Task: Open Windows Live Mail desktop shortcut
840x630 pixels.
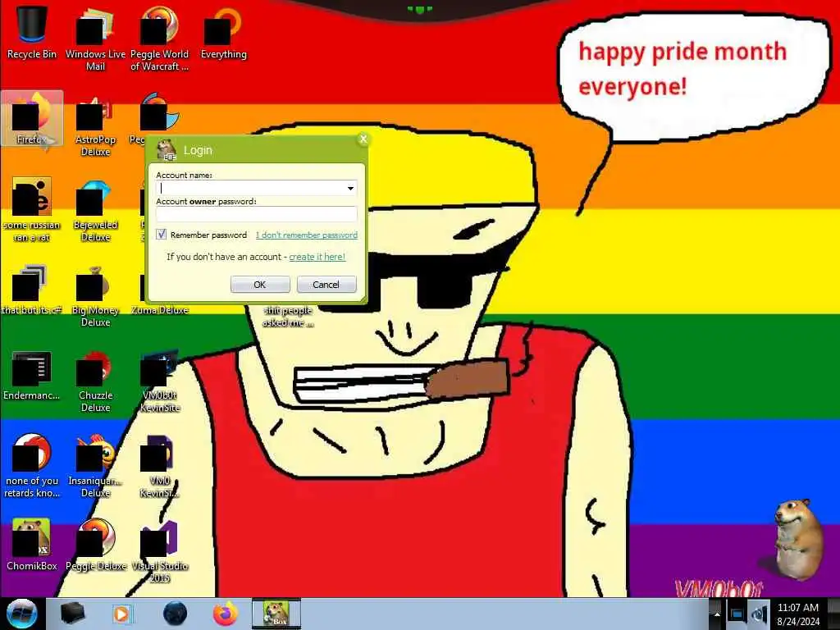Action: click(x=95, y=39)
